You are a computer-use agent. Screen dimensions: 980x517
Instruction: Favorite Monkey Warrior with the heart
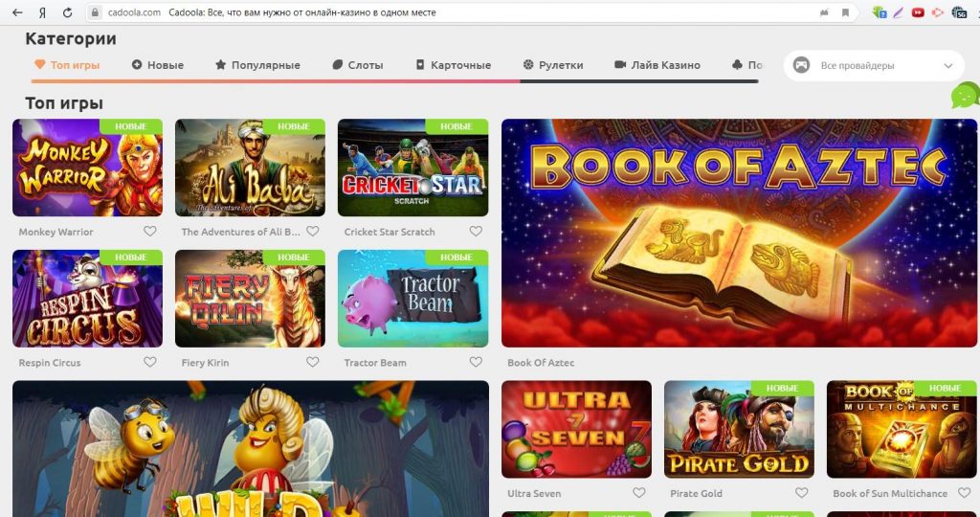coord(150,232)
